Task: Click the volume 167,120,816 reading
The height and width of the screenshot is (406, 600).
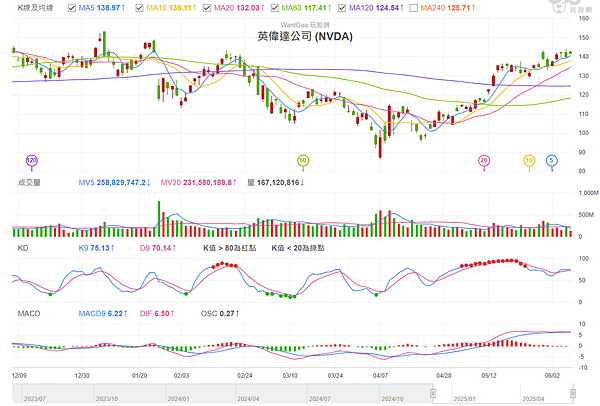Action: coord(276,183)
